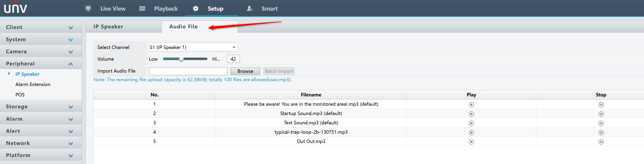Click Browse to choose audio file

245,71
